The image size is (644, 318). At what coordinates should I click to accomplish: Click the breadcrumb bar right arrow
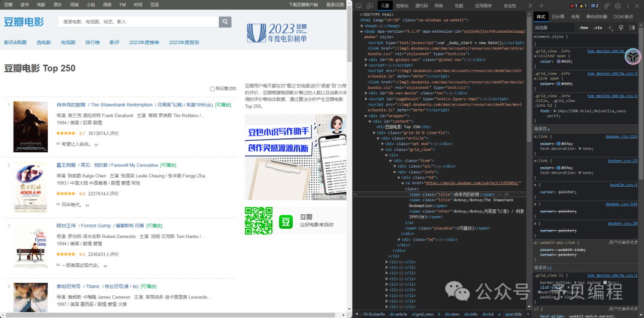pyautogui.click(x=529, y=314)
